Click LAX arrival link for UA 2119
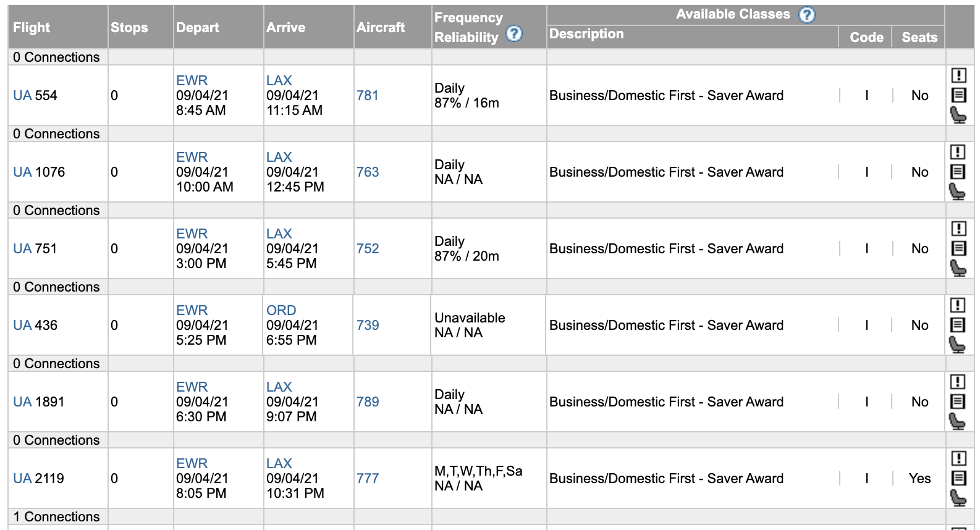 pos(279,463)
